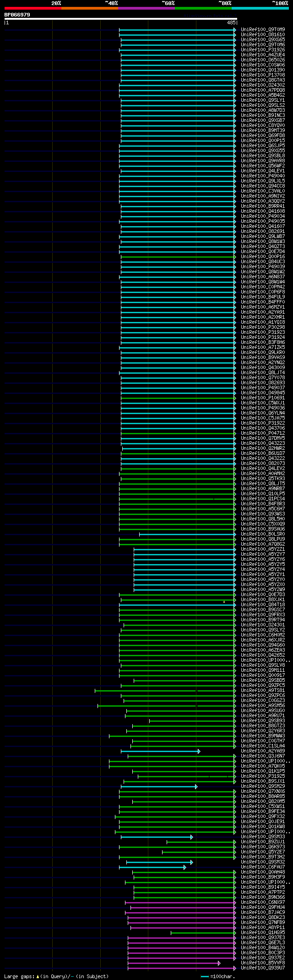Viewport: 293px width, 980px height.
Task: Select label UniRef100_C8YQV0
Action: click(263, 125)
